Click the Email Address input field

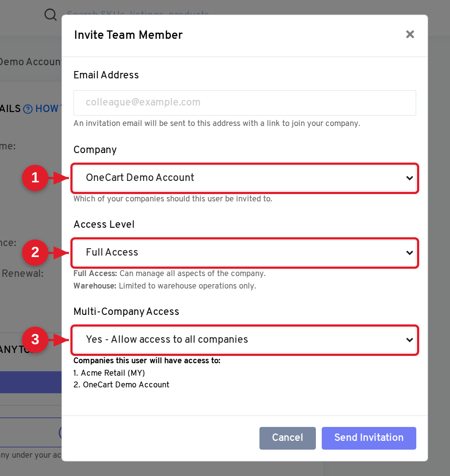point(245,103)
